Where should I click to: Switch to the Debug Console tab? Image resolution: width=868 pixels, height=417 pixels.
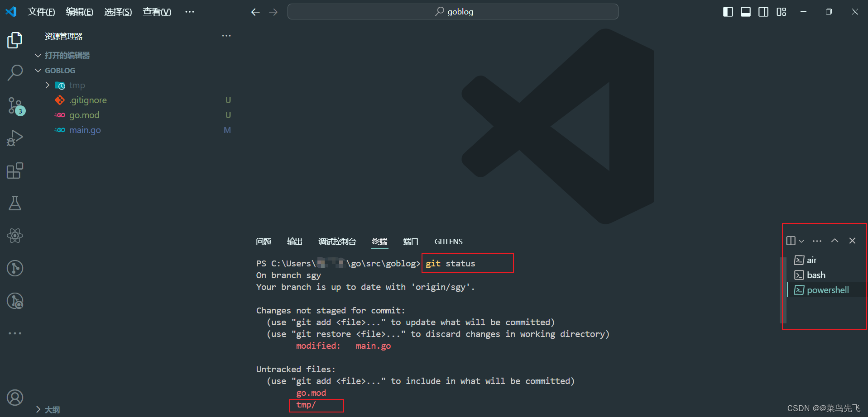pyautogui.click(x=337, y=242)
